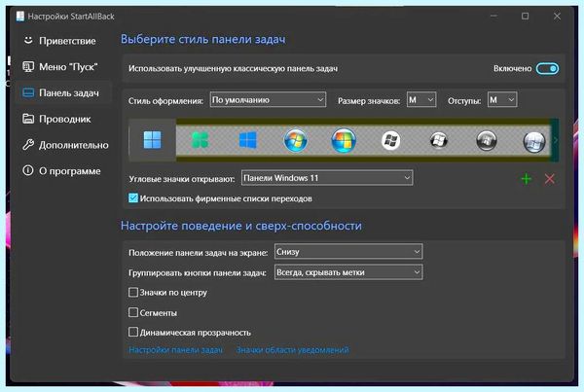Image resolution: width=584 pixels, height=392 pixels.
Task: Remove start icon with red X
Action: point(549,179)
